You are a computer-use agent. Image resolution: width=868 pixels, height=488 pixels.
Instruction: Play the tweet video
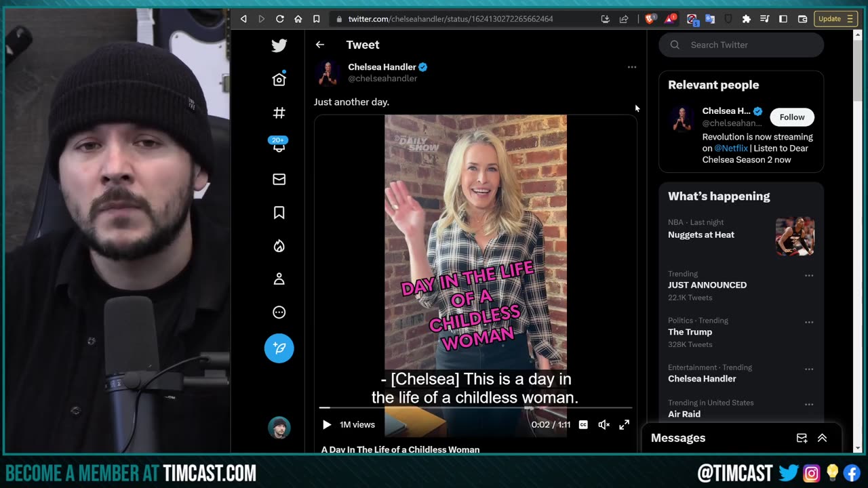coord(326,424)
